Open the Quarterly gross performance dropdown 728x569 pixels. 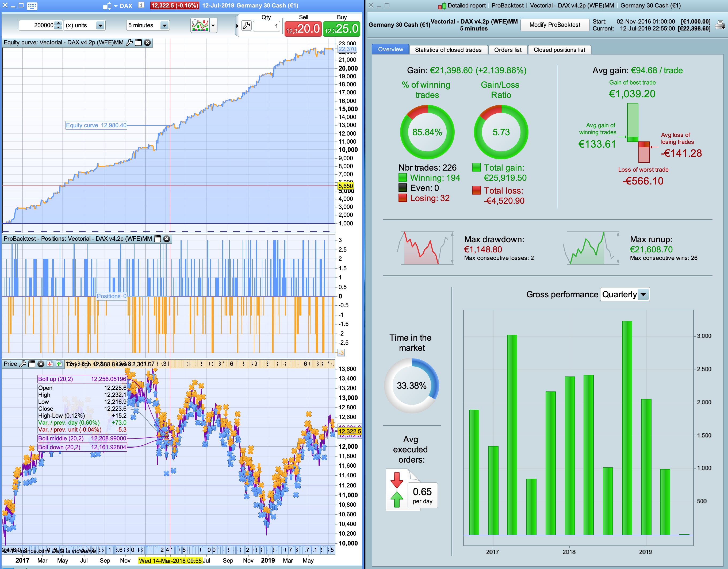click(643, 295)
